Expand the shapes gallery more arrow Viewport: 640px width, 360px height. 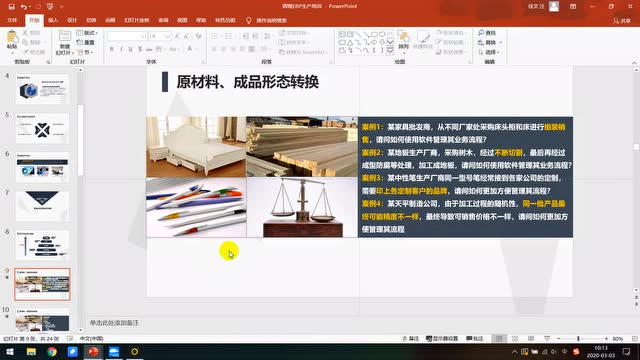pos(390,51)
